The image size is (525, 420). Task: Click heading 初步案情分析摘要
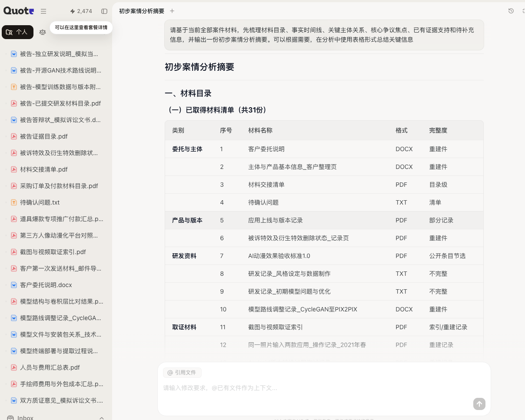pyautogui.click(x=199, y=67)
